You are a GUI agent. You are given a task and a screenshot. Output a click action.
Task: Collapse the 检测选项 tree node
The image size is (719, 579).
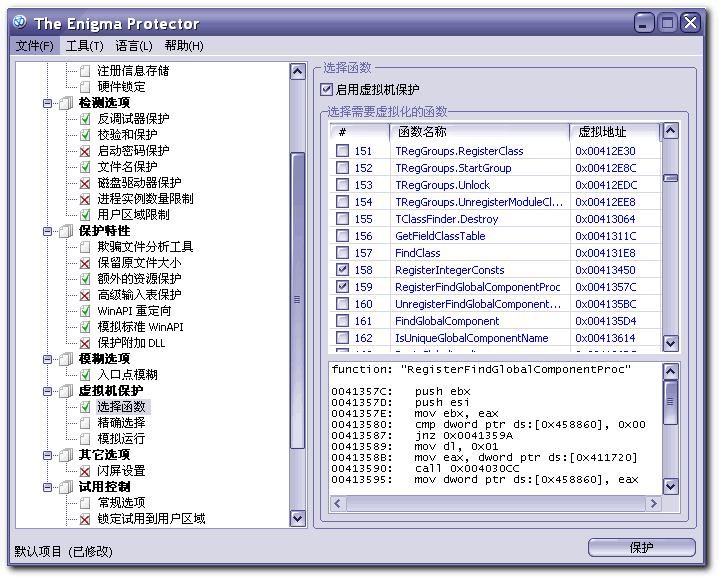(x=47, y=103)
